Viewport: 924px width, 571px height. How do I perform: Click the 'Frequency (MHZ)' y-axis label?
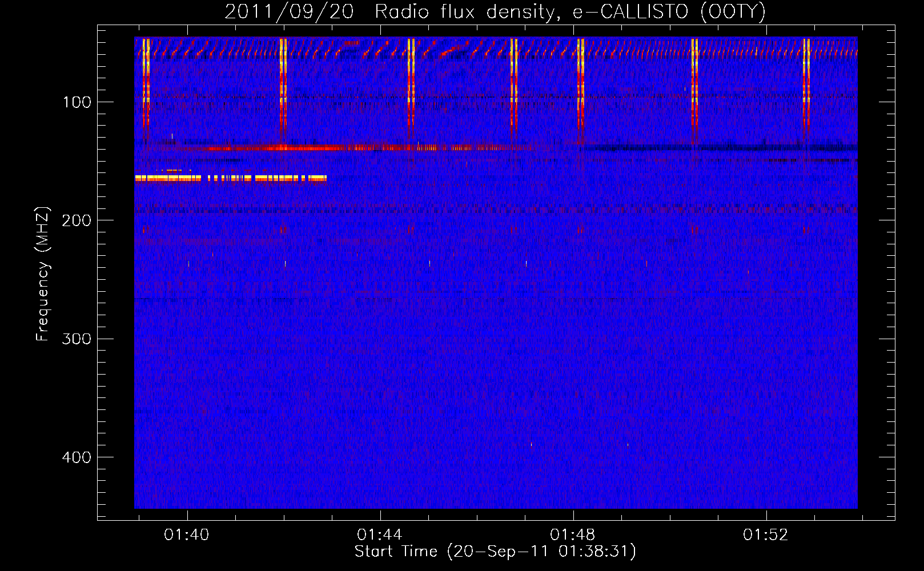click(43, 274)
